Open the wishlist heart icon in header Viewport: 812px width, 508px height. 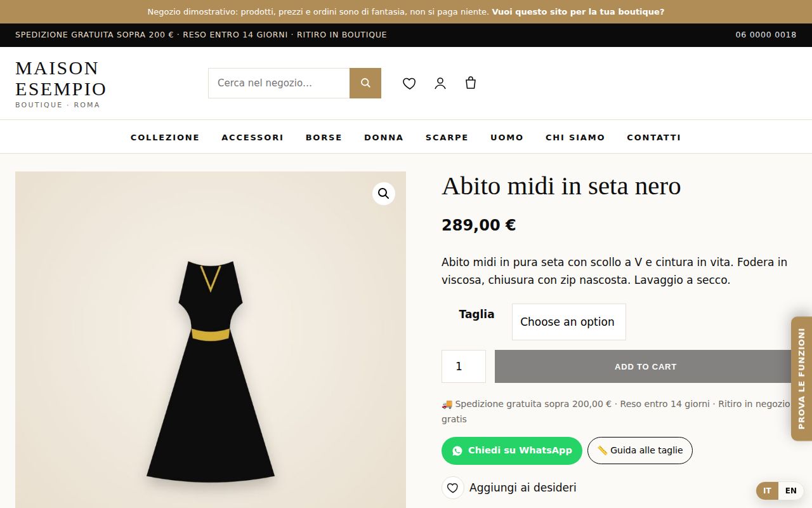point(409,83)
